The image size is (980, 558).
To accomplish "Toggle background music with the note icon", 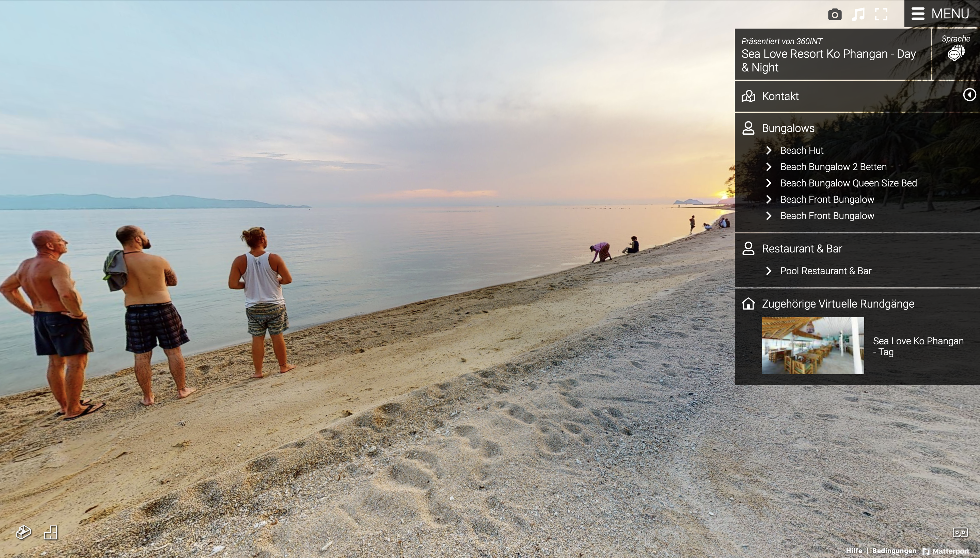I will 858,15.
